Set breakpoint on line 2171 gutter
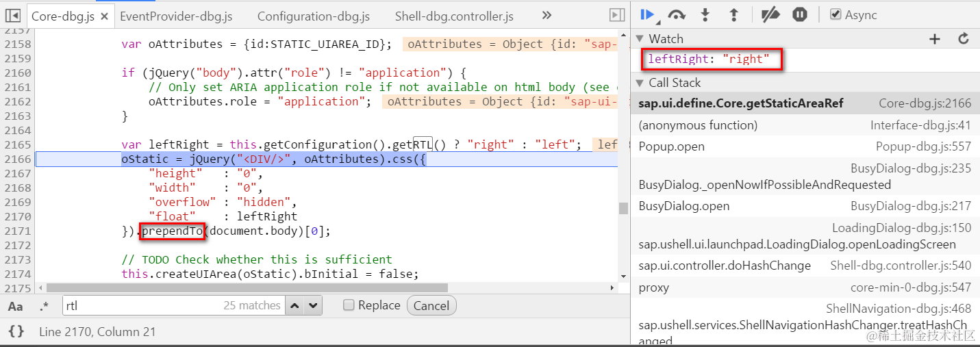Viewport: 980px width, 347px height. 16,231
